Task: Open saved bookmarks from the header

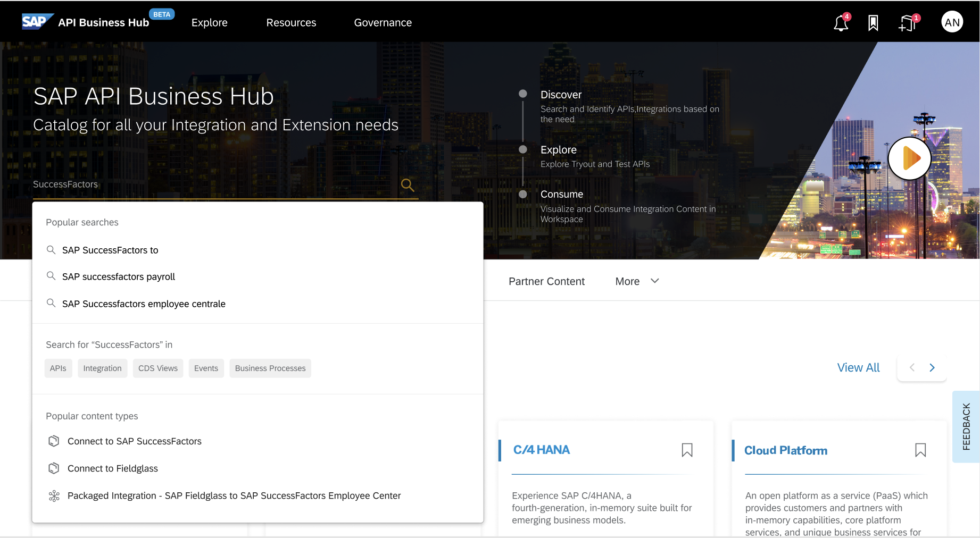Action: 873,22
